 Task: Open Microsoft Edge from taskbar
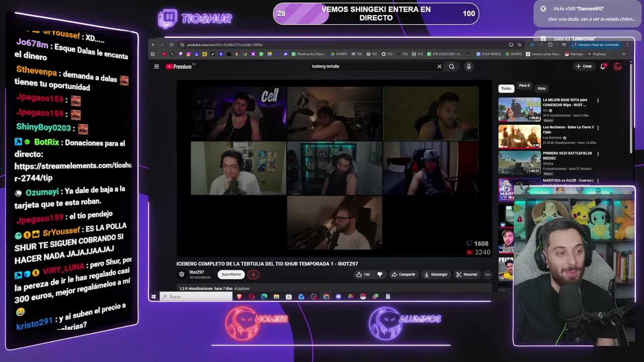pyautogui.click(x=264, y=297)
